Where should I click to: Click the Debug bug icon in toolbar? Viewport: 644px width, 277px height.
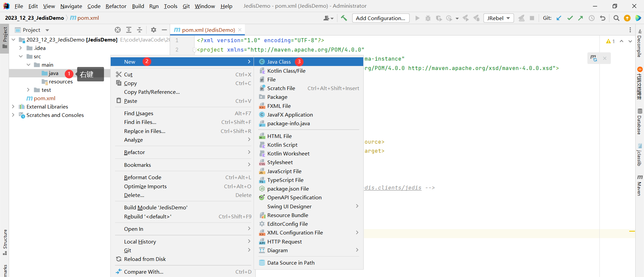[x=428, y=18]
